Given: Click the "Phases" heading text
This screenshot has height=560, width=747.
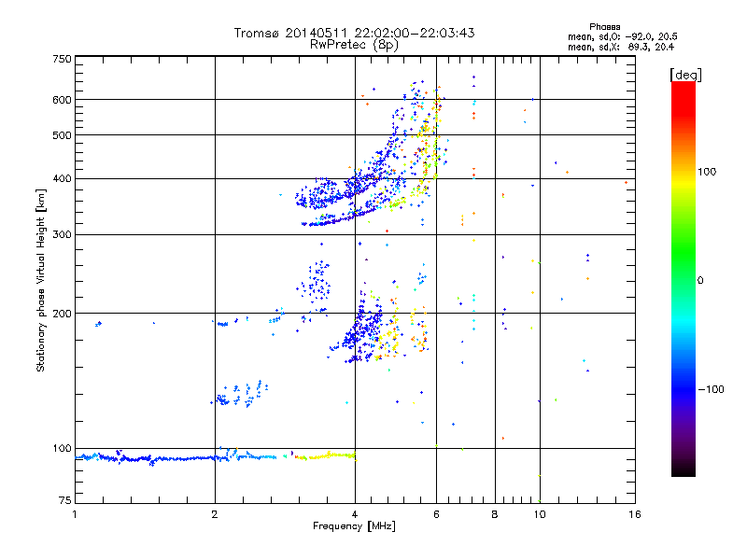Looking at the screenshot, I should tap(604, 27).
